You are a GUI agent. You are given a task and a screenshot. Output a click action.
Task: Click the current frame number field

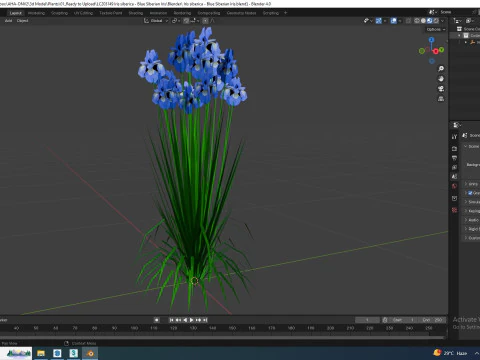[367, 320]
